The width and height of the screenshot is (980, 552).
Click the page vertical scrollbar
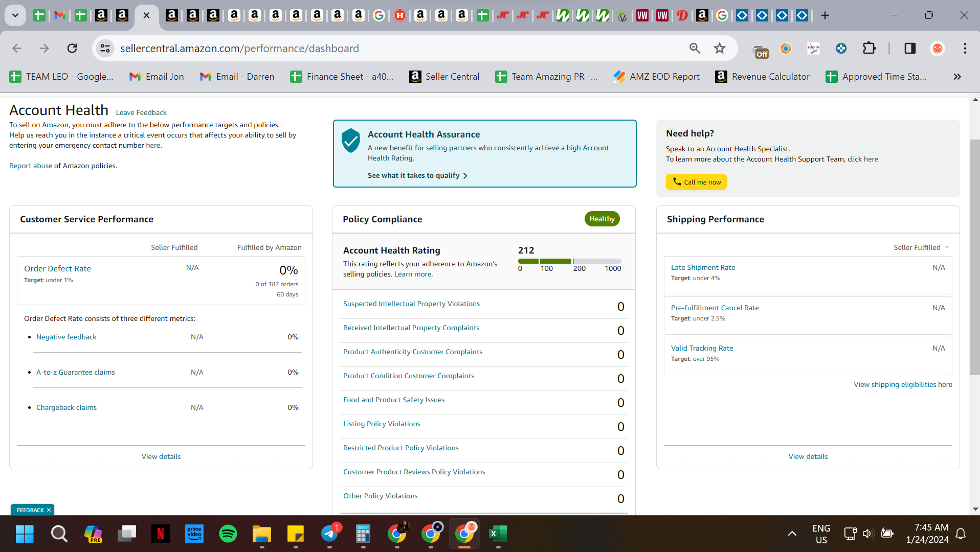(x=975, y=257)
